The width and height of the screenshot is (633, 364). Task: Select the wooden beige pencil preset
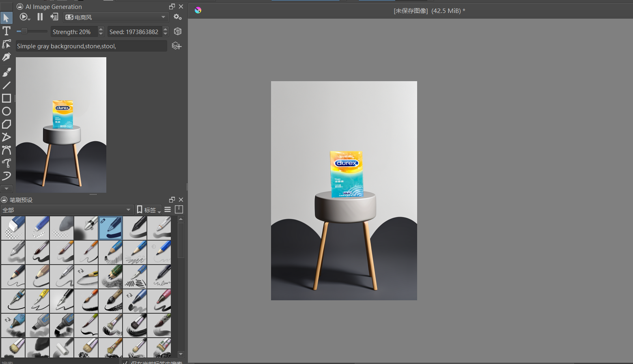point(37,276)
